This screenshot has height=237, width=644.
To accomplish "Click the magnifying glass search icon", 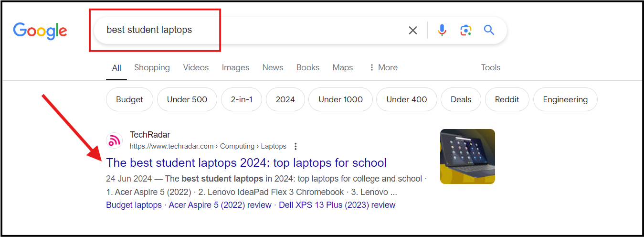I will coord(489,30).
